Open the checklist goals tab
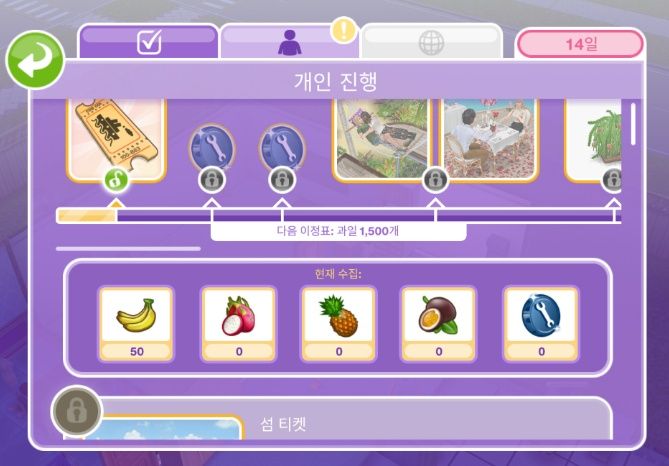 (x=148, y=42)
